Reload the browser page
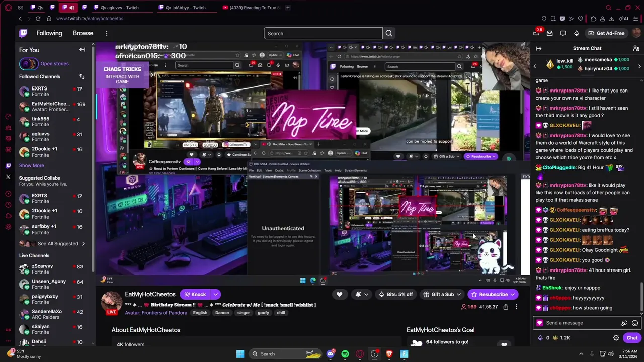Image resolution: width=644 pixels, height=362 pixels. coord(38,19)
